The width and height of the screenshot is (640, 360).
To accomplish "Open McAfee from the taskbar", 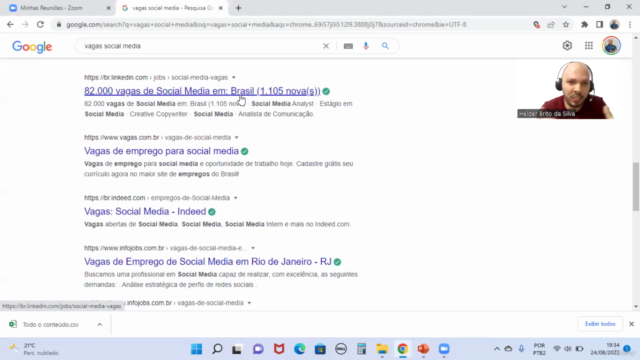I will tap(279, 349).
